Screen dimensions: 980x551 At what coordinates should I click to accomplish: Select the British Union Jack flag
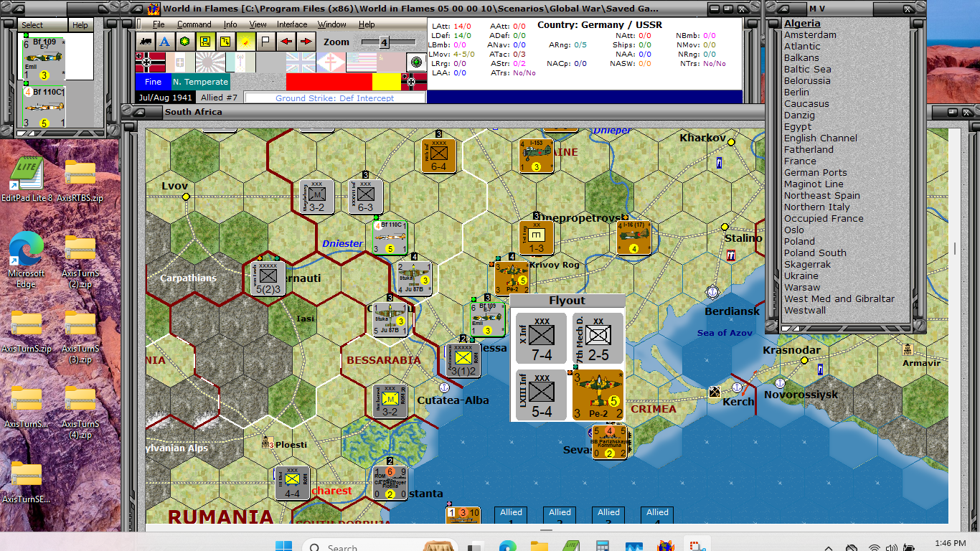pos(301,62)
